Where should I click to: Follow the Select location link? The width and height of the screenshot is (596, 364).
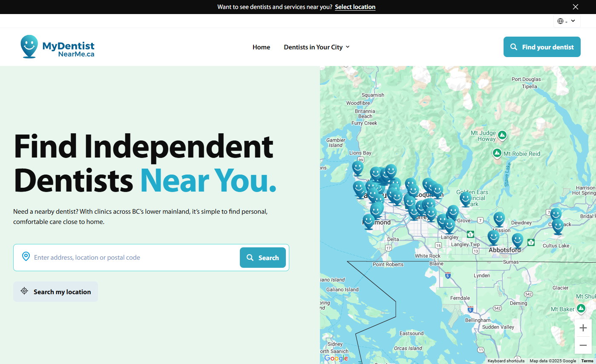(x=355, y=7)
